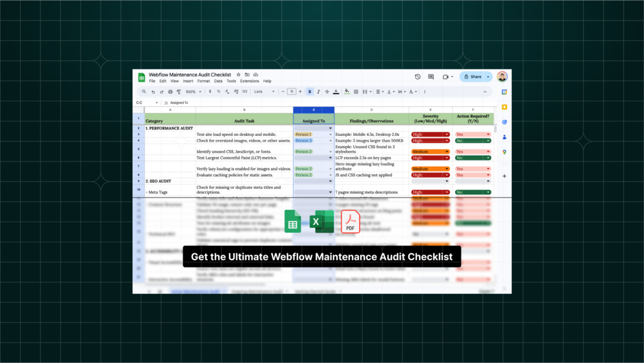Click the search menus magnifier icon

(x=144, y=92)
